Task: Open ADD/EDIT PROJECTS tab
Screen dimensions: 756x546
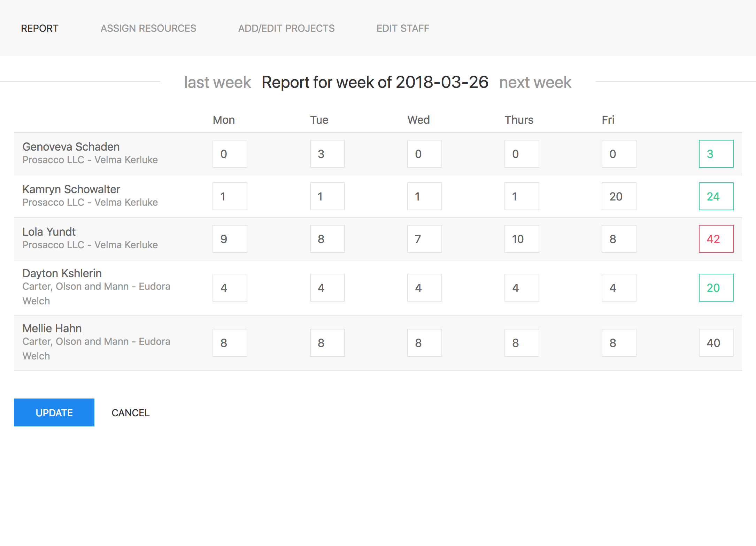Action: pyautogui.click(x=286, y=28)
